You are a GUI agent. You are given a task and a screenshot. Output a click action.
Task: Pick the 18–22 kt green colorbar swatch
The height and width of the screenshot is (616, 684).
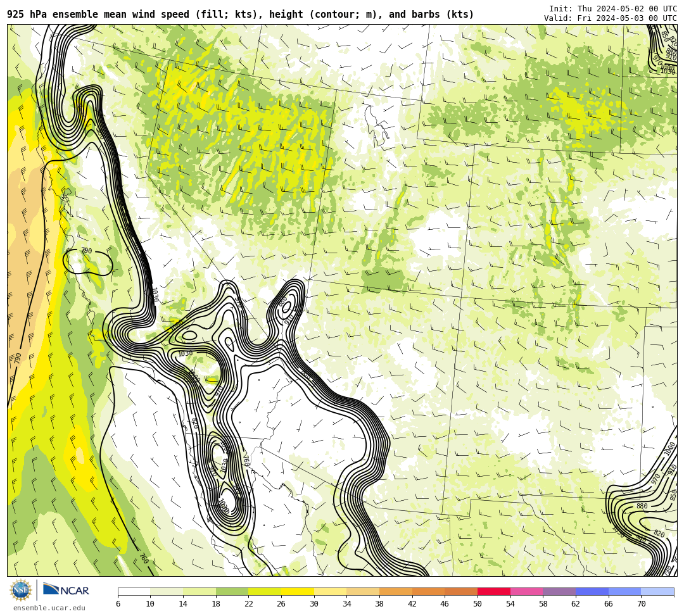click(232, 591)
